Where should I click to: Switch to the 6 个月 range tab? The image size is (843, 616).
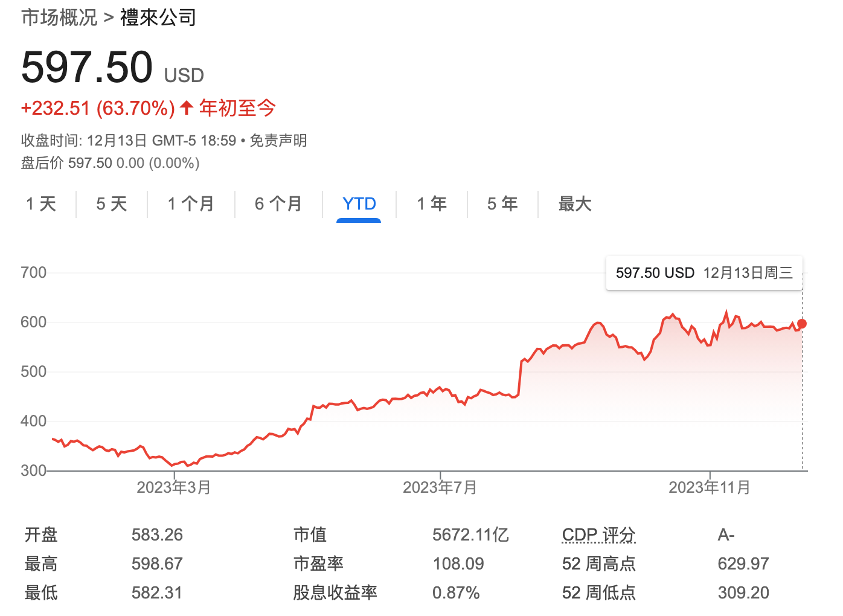(278, 204)
